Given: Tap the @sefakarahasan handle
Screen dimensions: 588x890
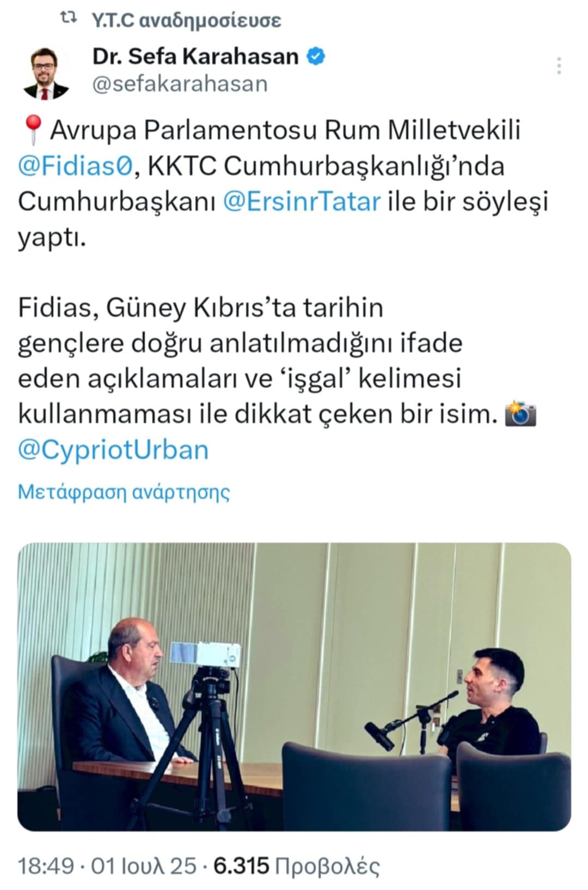Looking at the screenshot, I should coord(180,84).
